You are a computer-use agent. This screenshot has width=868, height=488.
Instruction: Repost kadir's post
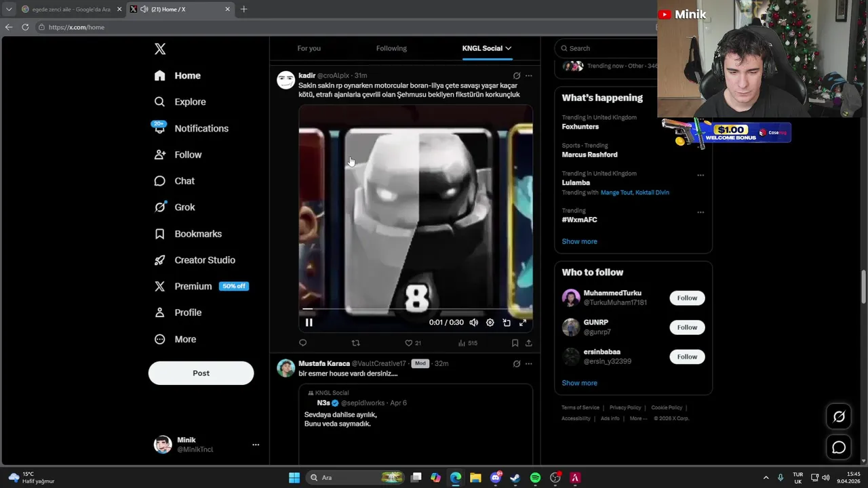click(355, 343)
